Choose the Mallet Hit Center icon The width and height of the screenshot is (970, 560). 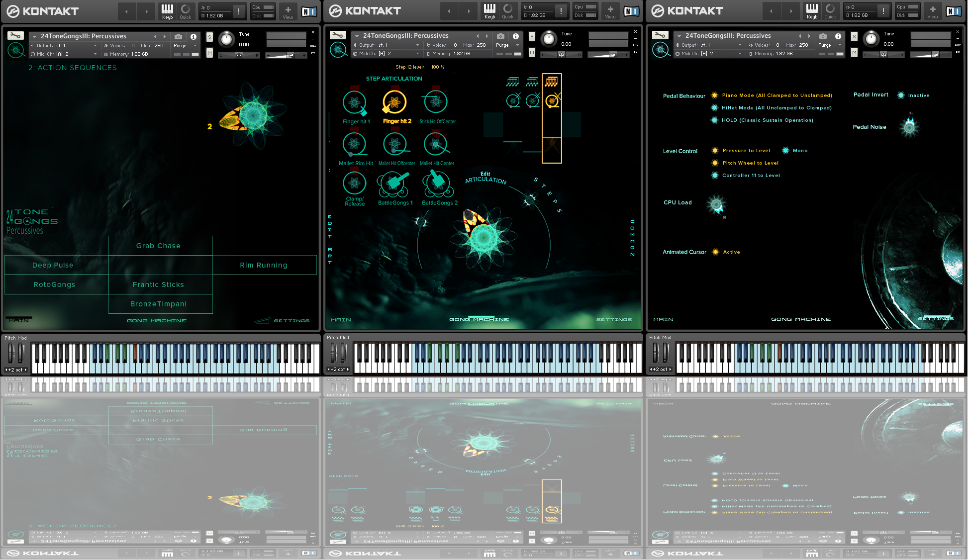[436, 144]
